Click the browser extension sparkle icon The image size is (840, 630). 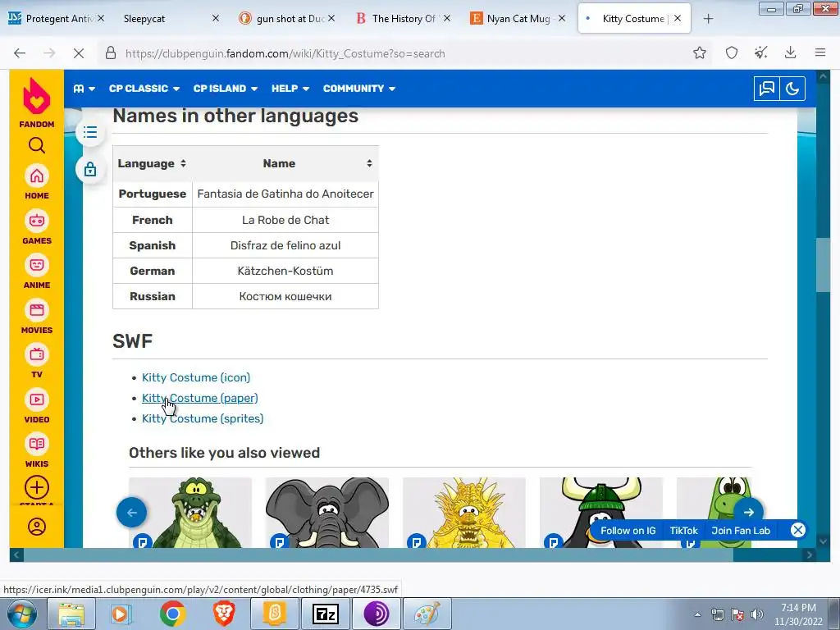760,52
